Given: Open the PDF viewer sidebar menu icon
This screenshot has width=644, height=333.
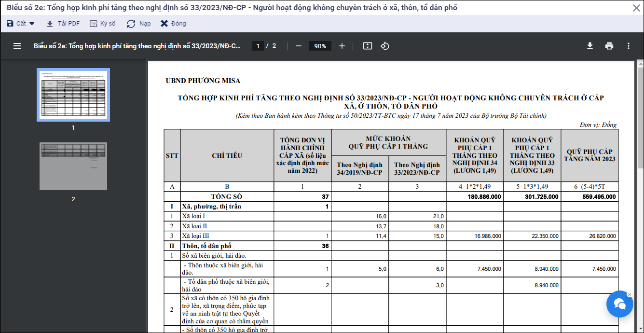Looking at the screenshot, I should [17, 46].
